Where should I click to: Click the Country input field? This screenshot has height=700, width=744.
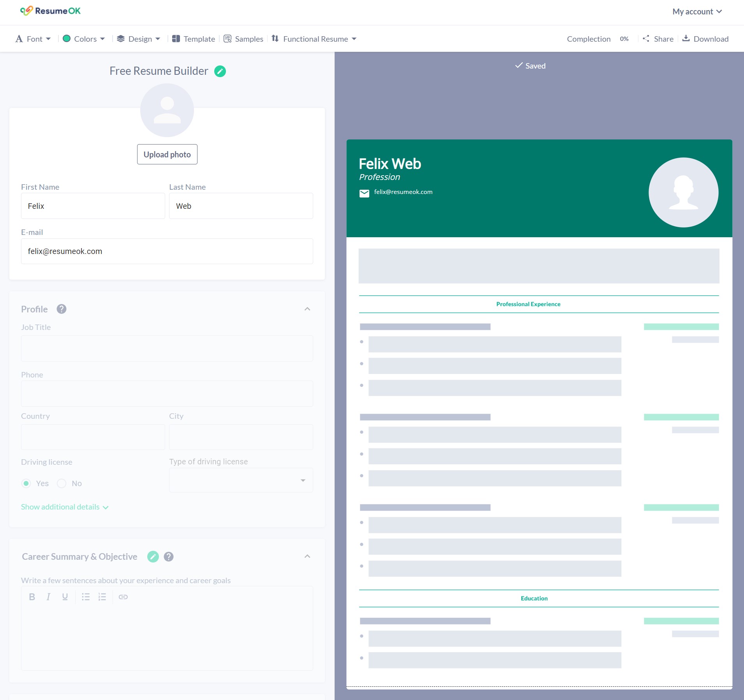coord(93,437)
